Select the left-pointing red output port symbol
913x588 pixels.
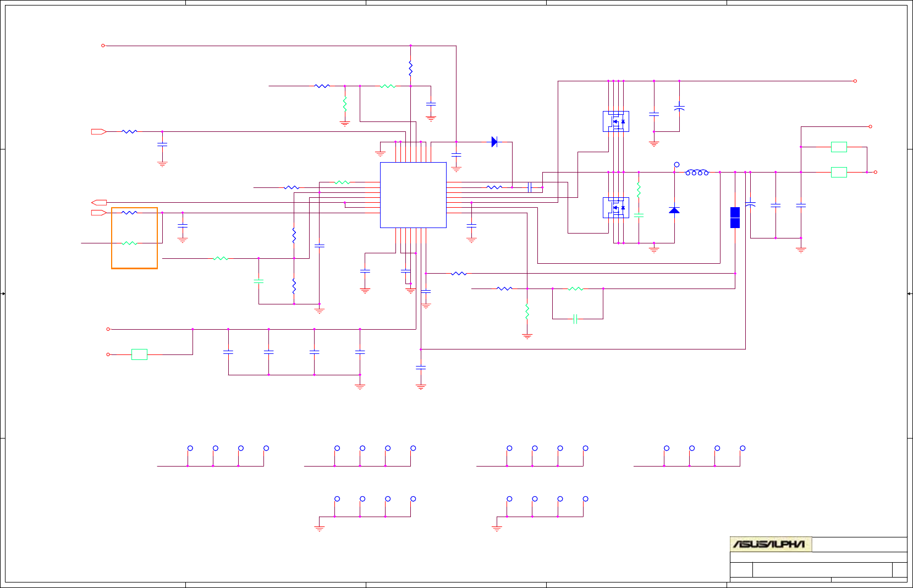(x=99, y=202)
